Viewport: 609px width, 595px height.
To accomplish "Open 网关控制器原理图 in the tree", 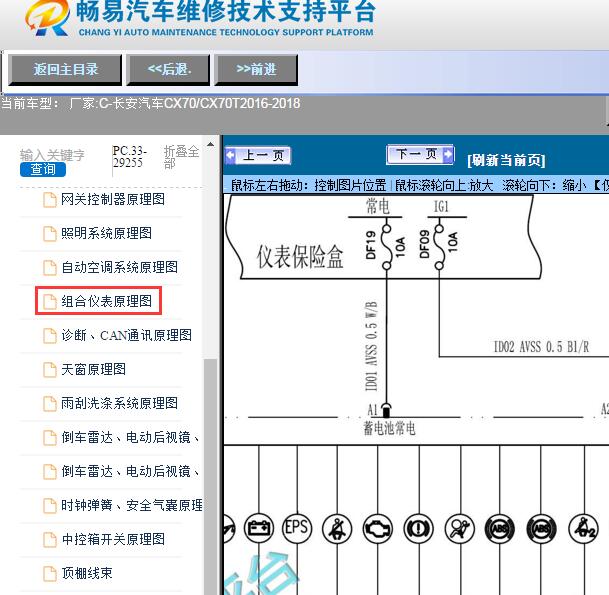I will (x=113, y=199).
